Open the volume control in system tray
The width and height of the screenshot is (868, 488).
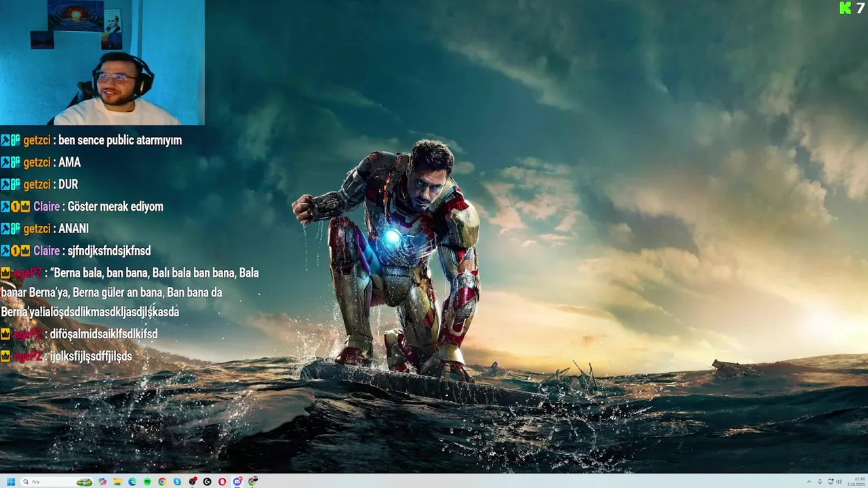pyautogui.click(x=839, y=482)
